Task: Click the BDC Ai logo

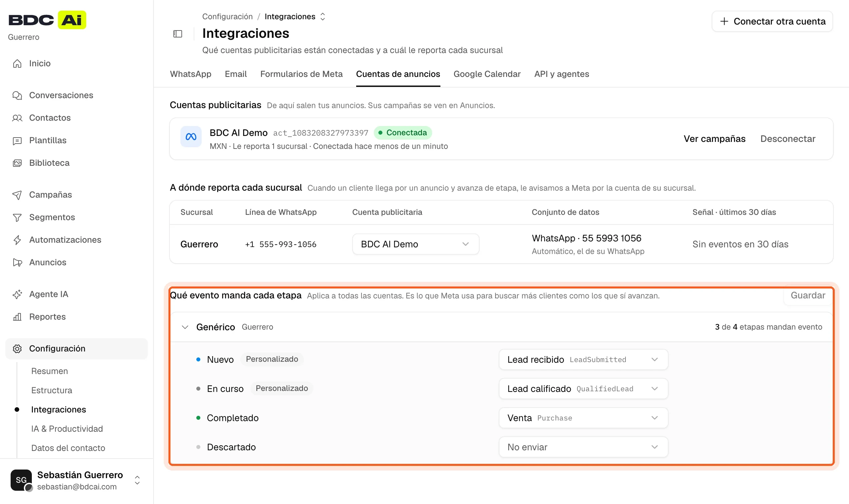Action: pos(47,20)
